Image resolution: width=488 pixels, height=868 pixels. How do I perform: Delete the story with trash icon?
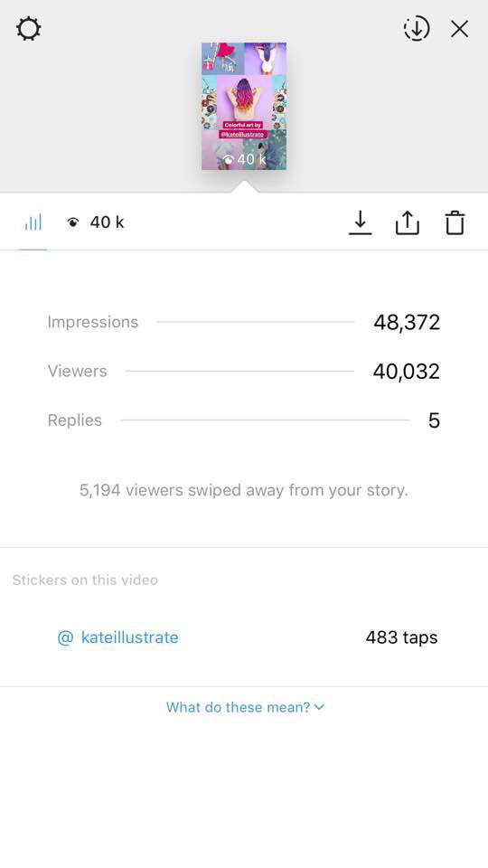click(455, 222)
